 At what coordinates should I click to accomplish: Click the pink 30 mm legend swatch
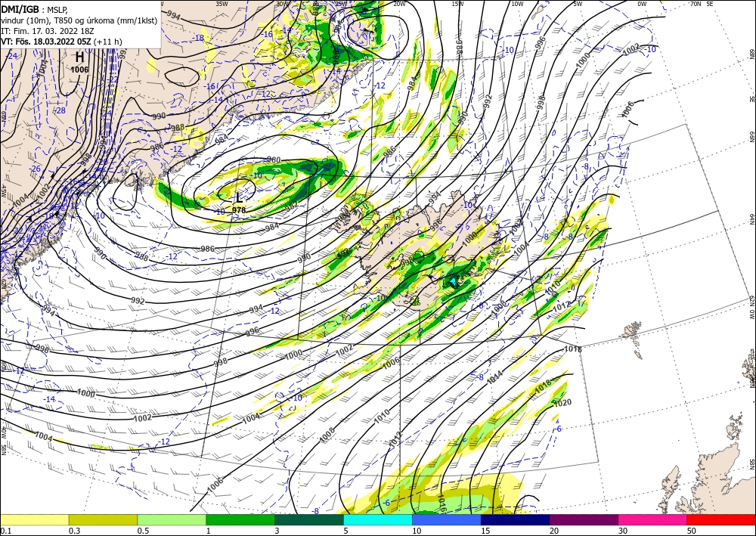pos(653,519)
